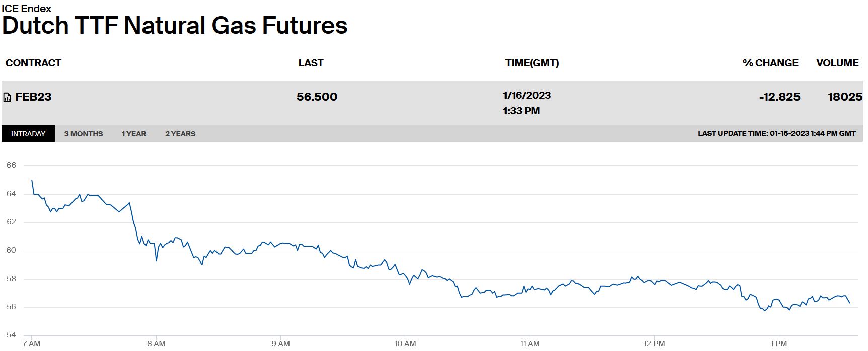Image resolution: width=868 pixels, height=351 pixels.
Task: Click the last update time text
Action: coord(776,133)
